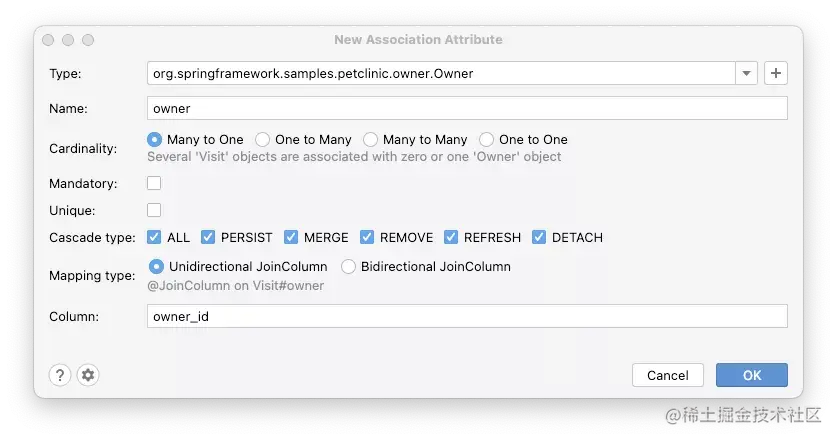837x440 pixels.
Task: Pick One to One cardinality
Action: (x=487, y=140)
